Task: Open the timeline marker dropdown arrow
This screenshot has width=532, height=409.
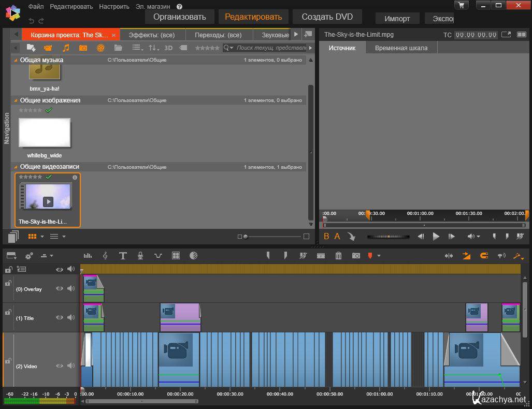Action: point(379,256)
